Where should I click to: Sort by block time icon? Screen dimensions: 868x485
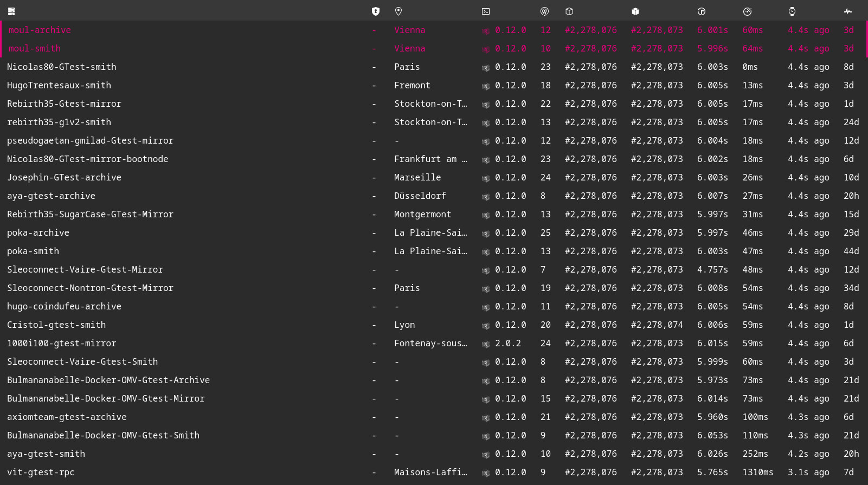click(701, 11)
